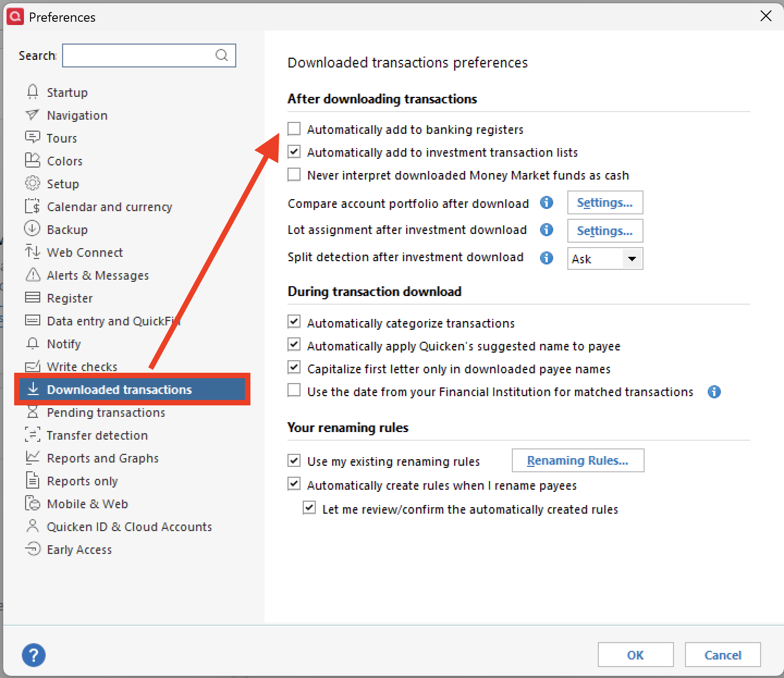Screen dimensions: 784x678
Task: Select Navigation preferences category
Action: pos(77,115)
